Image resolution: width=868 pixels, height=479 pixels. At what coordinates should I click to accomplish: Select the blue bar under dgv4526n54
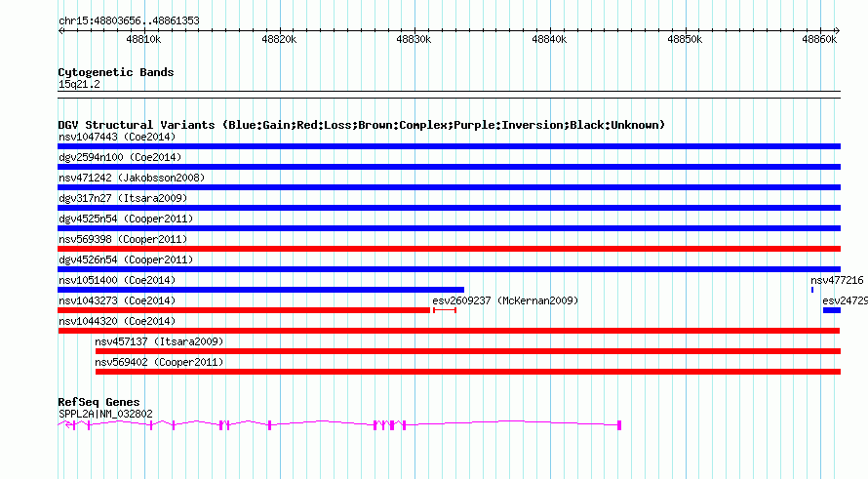[449, 269]
